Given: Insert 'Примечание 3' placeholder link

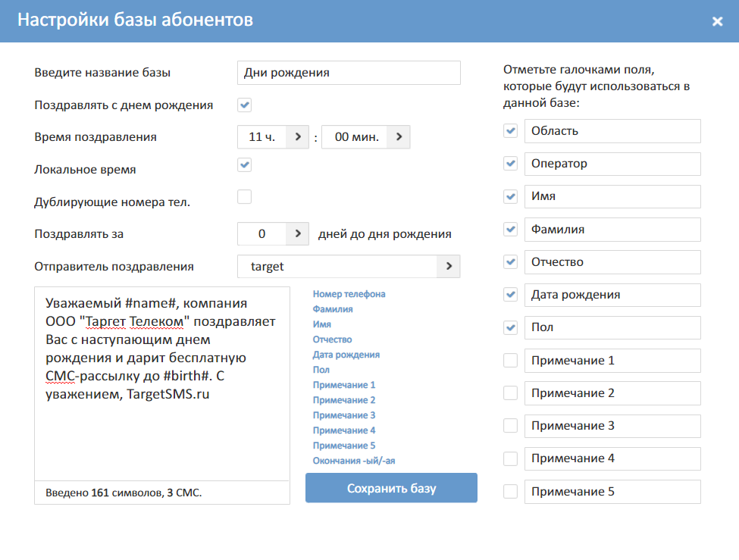Looking at the screenshot, I should 344,415.
